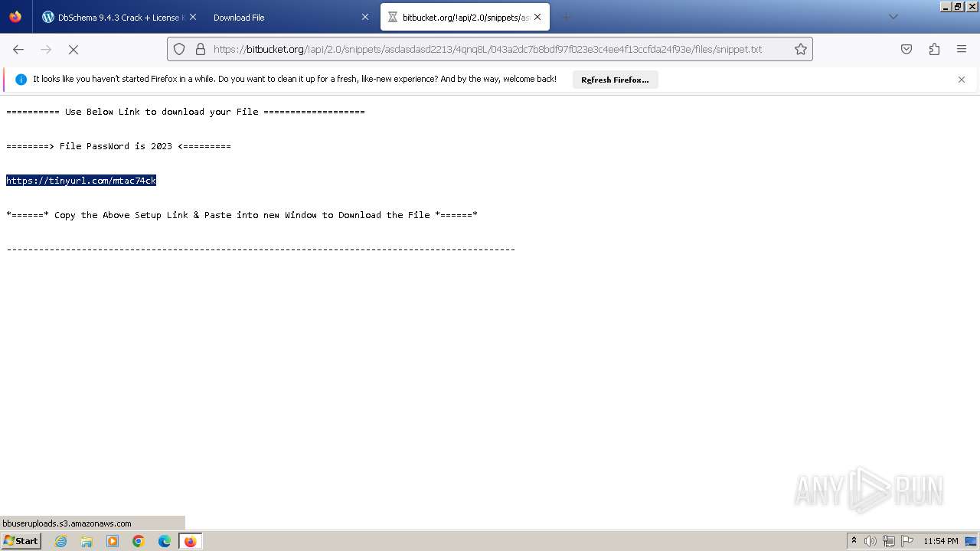Launch Microsoft Edge from the taskbar

(x=165, y=541)
